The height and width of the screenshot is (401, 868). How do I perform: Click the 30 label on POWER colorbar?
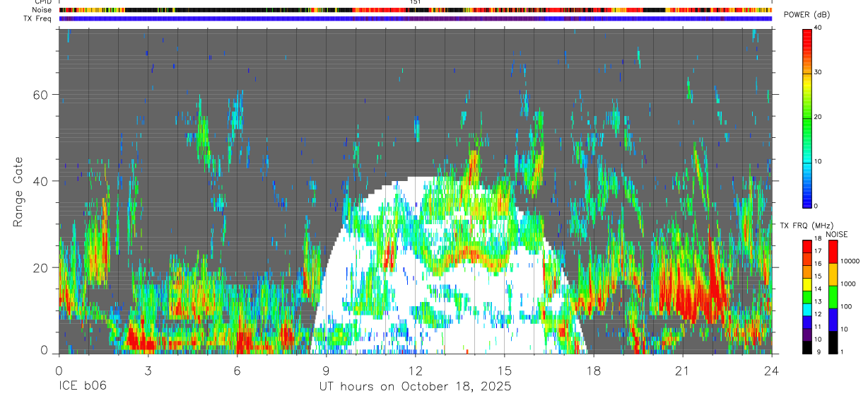[x=819, y=72]
